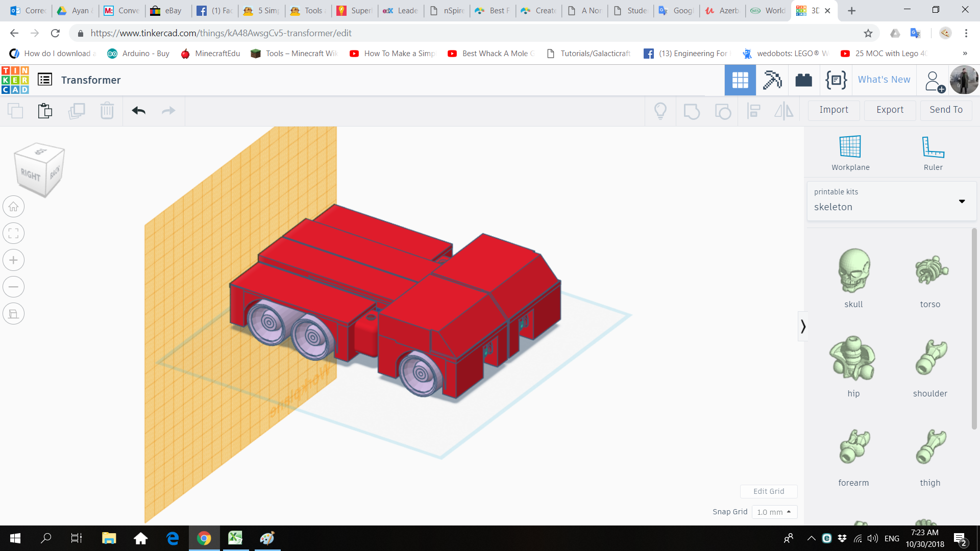Image resolution: width=980 pixels, height=551 pixels.
Task: Select the skull shape thumbnail
Action: [853, 271]
